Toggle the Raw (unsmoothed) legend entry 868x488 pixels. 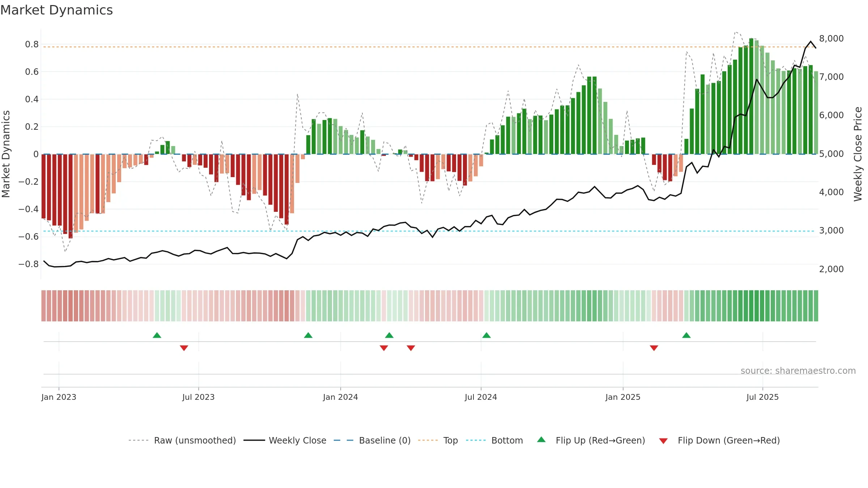(x=182, y=440)
